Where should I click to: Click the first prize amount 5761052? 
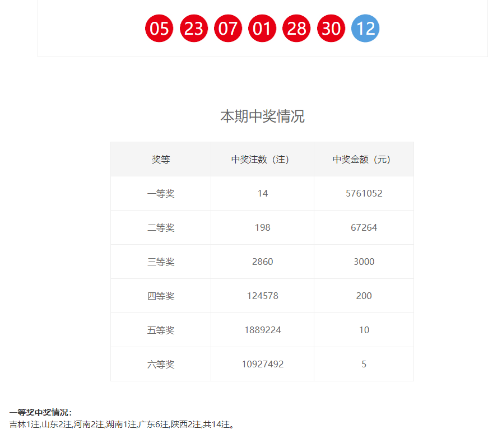tap(364, 194)
